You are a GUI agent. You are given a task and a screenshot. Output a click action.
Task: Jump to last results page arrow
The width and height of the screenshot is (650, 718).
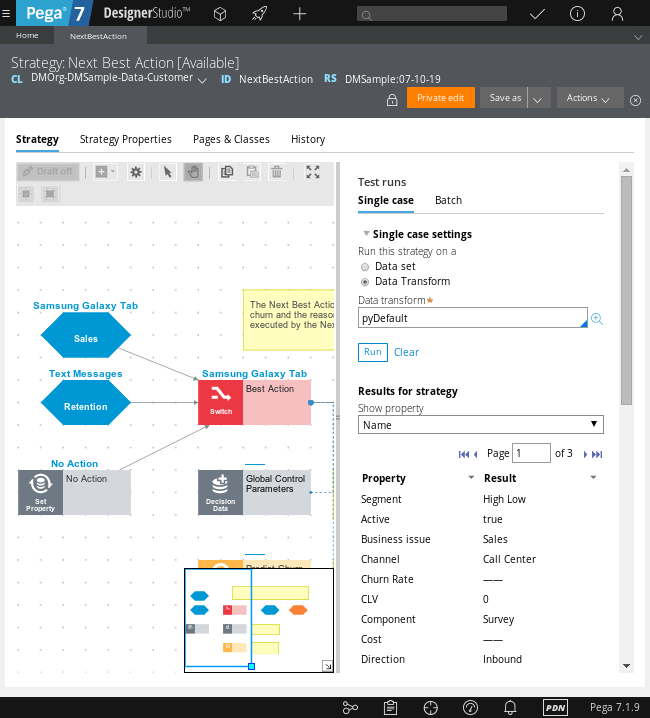tap(597, 454)
